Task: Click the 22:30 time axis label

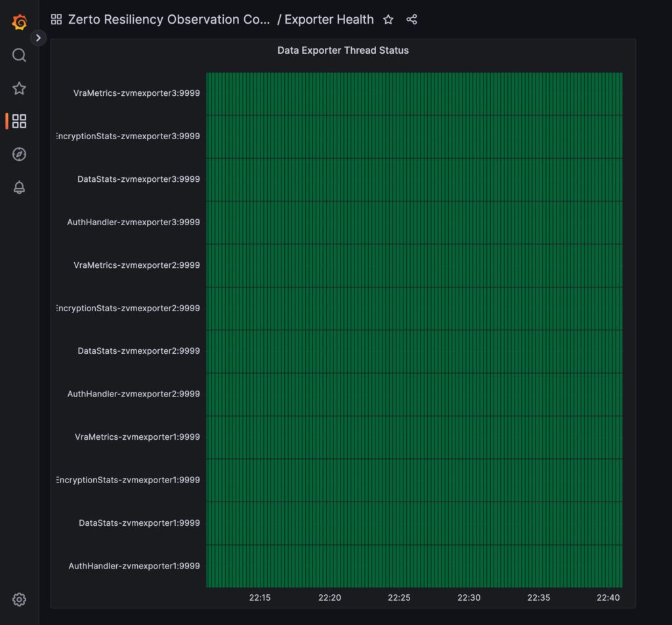Action: 469,597
